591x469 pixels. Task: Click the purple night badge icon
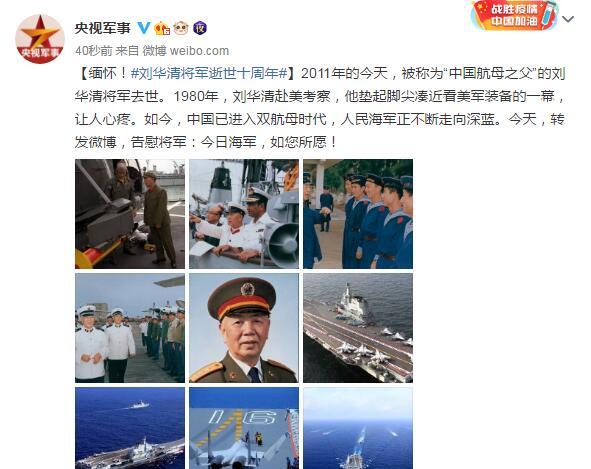[200, 28]
